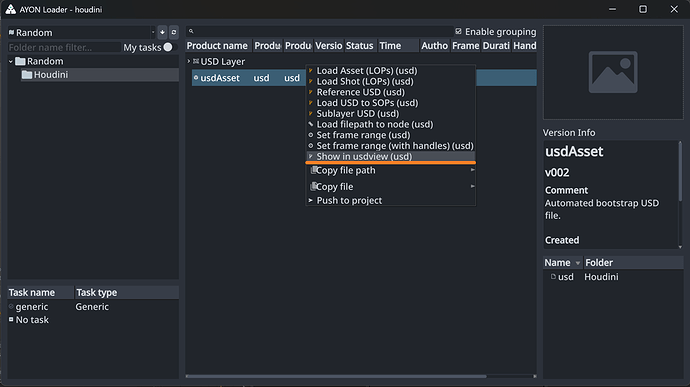The width and height of the screenshot is (690, 387).
Task: Click the Copy file path submenu arrow
Action: click(472, 170)
